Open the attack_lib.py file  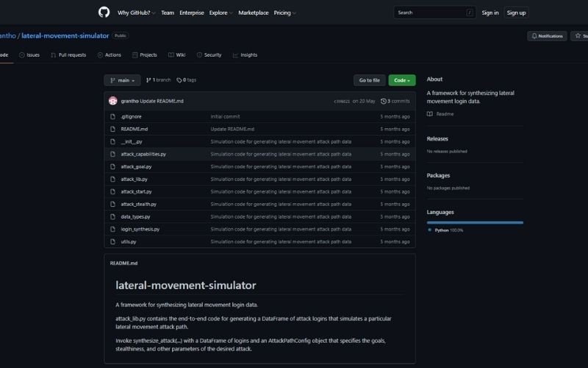(134, 179)
